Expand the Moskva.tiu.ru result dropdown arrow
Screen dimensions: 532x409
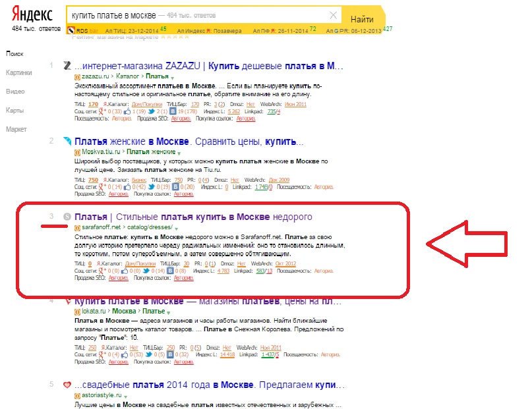point(179,153)
